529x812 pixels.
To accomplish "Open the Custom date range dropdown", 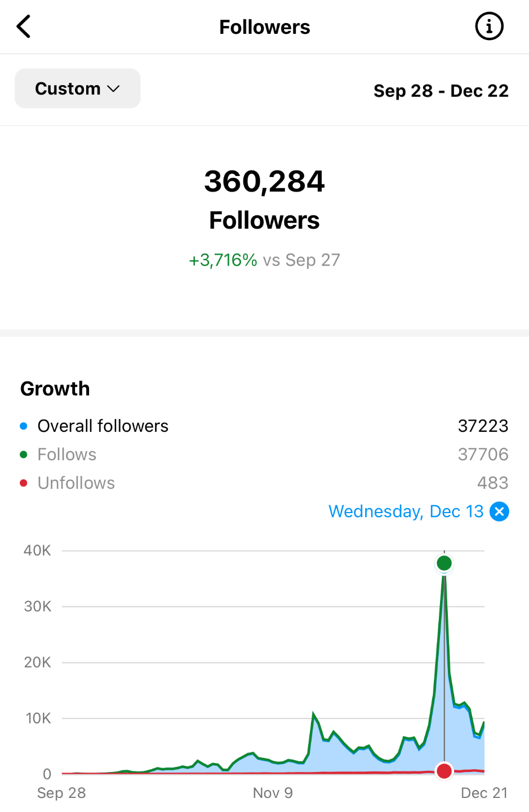I will (68, 89).
